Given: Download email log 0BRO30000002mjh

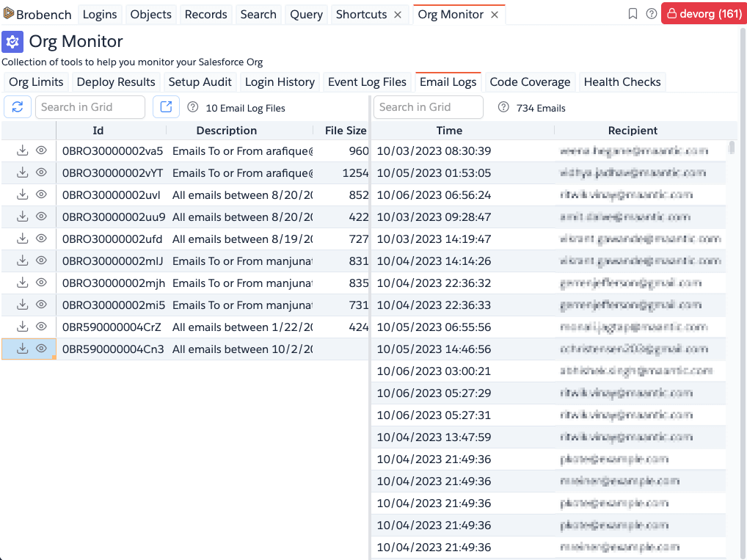Looking at the screenshot, I should pyautogui.click(x=23, y=282).
